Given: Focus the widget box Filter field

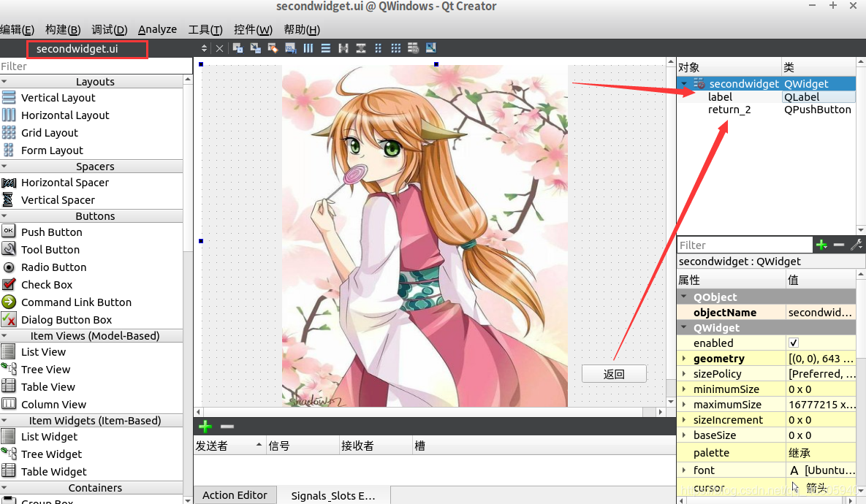Looking at the screenshot, I should (96, 66).
